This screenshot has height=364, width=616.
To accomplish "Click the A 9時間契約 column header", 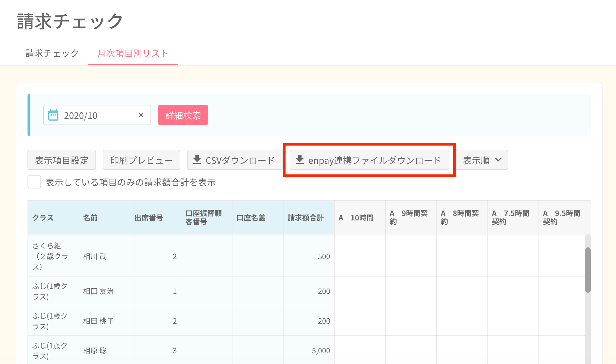I will [411, 218].
